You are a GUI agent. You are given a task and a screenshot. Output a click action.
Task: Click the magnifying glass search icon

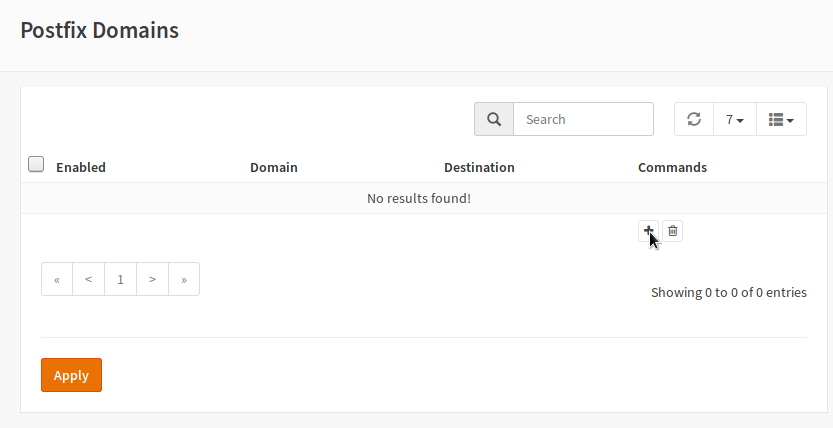[x=494, y=119]
